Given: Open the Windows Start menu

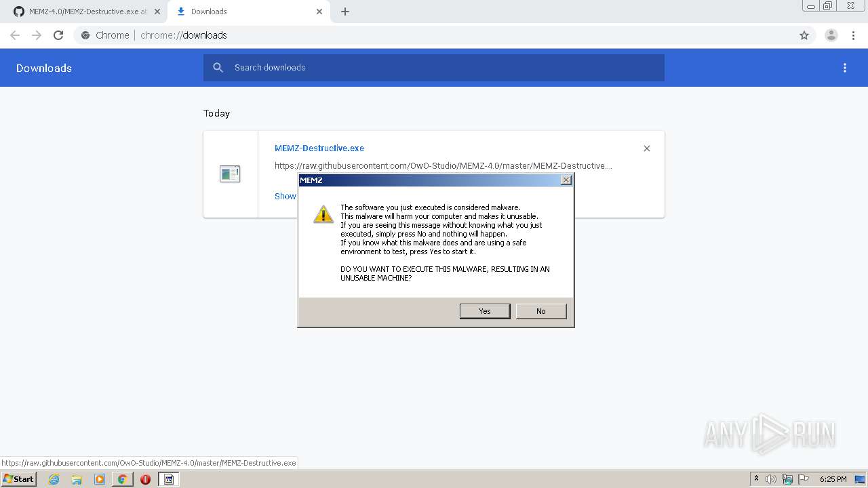Looking at the screenshot, I should pos(18,479).
